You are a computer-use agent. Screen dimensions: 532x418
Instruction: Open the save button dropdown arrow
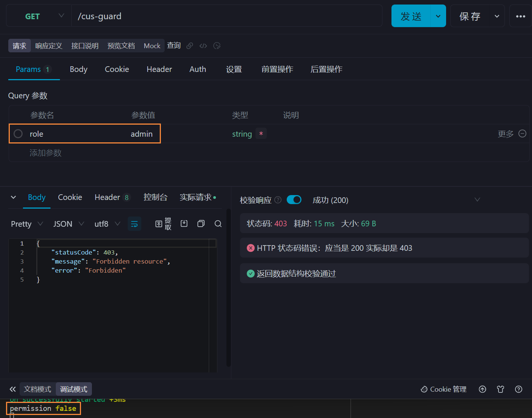tap(497, 16)
